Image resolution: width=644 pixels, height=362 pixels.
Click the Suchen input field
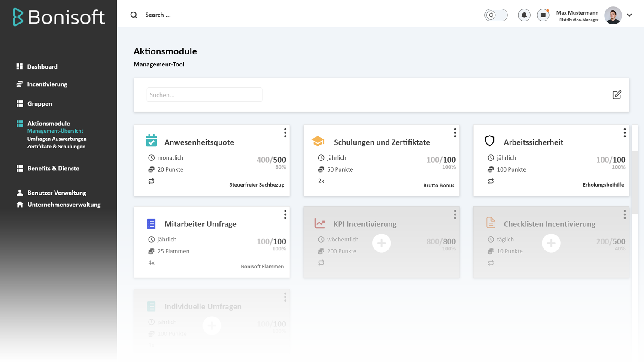(204, 95)
